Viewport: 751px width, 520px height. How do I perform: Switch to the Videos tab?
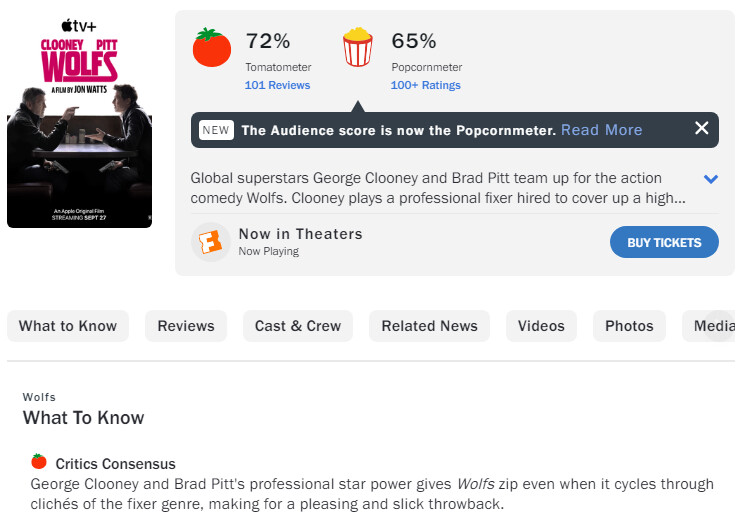(x=541, y=326)
